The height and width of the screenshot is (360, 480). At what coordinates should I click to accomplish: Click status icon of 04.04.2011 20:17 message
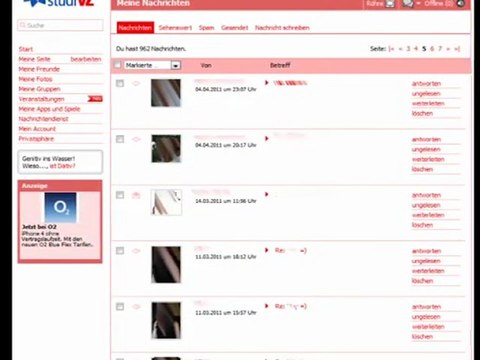pos(136,139)
